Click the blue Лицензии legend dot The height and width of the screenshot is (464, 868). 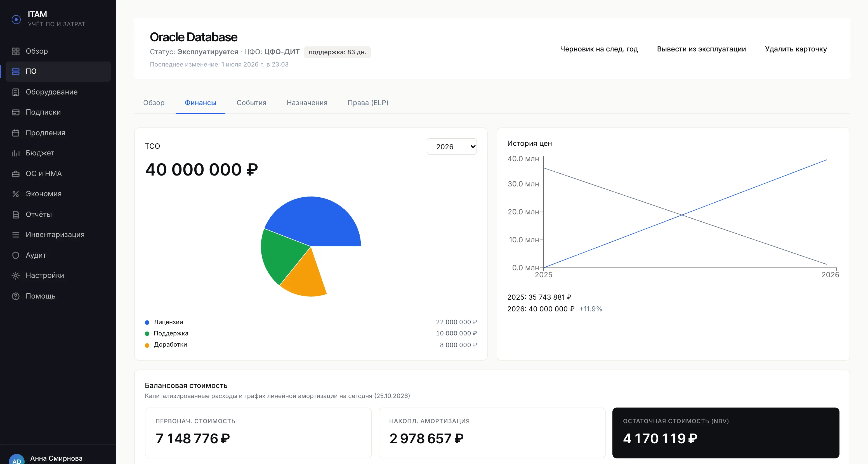pos(147,322)
